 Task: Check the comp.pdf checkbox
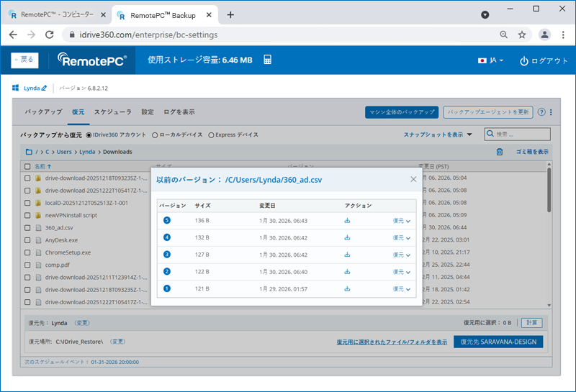coord(27,265)
